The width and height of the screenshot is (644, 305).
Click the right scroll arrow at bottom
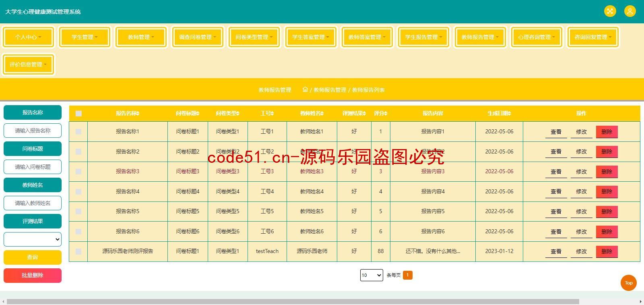click(641, 302)
